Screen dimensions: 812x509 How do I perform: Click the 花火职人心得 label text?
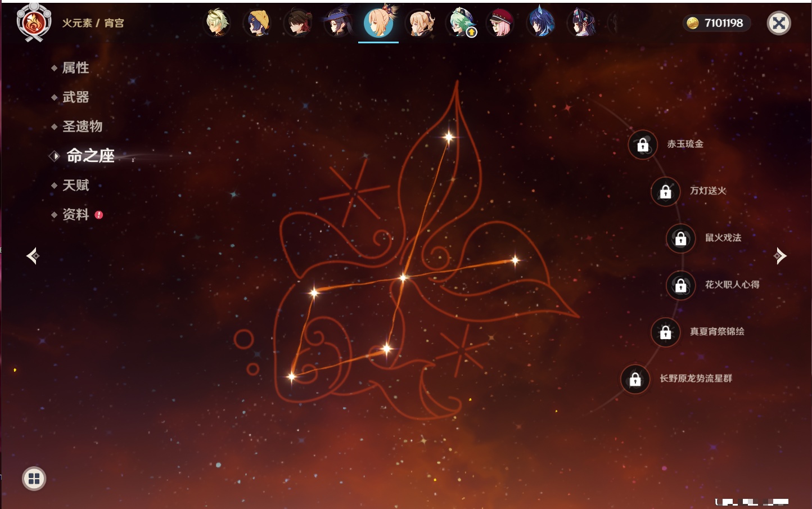(732, 285)
